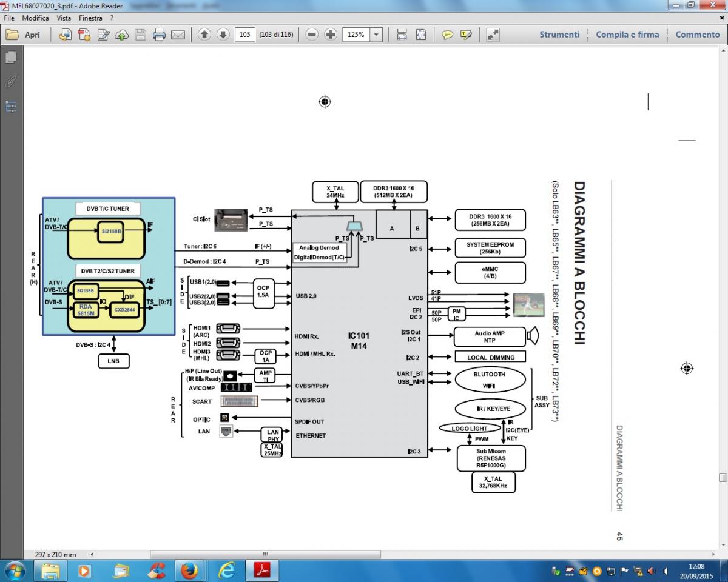
Task: Click the envelope email icon
Action: [178, 35]
